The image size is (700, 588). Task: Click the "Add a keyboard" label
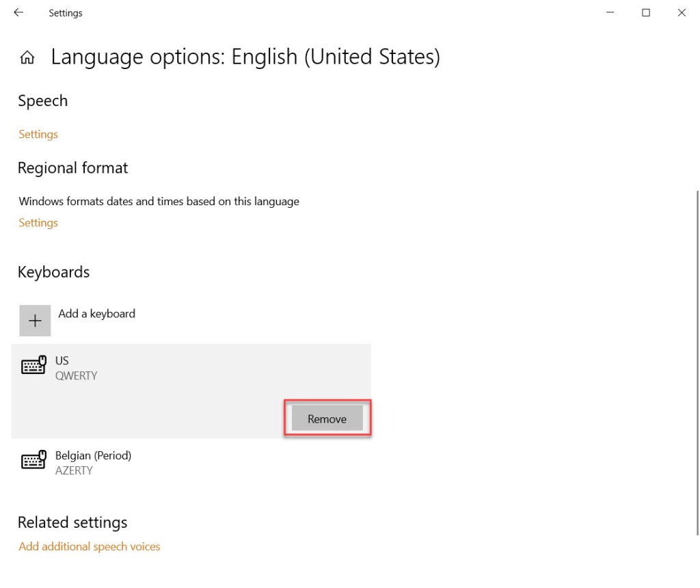(x=96, y=314)
